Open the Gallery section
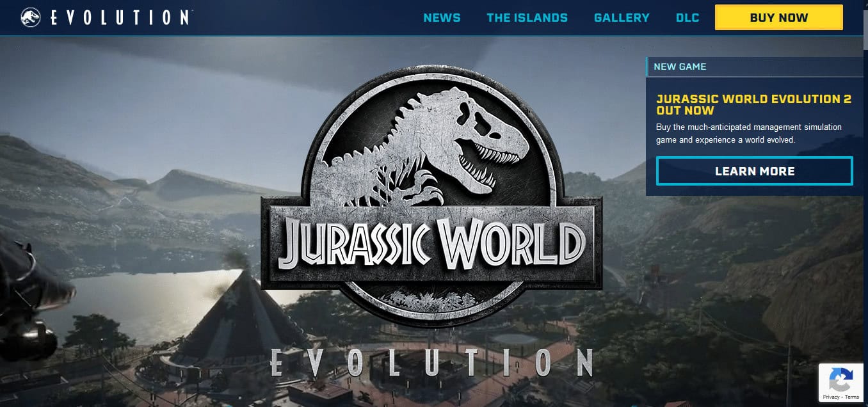 [622, 18]
